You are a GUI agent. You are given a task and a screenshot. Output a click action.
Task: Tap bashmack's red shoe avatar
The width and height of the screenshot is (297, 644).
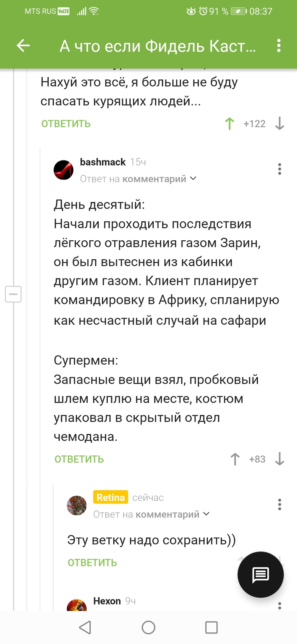click(x=64, y=170)
